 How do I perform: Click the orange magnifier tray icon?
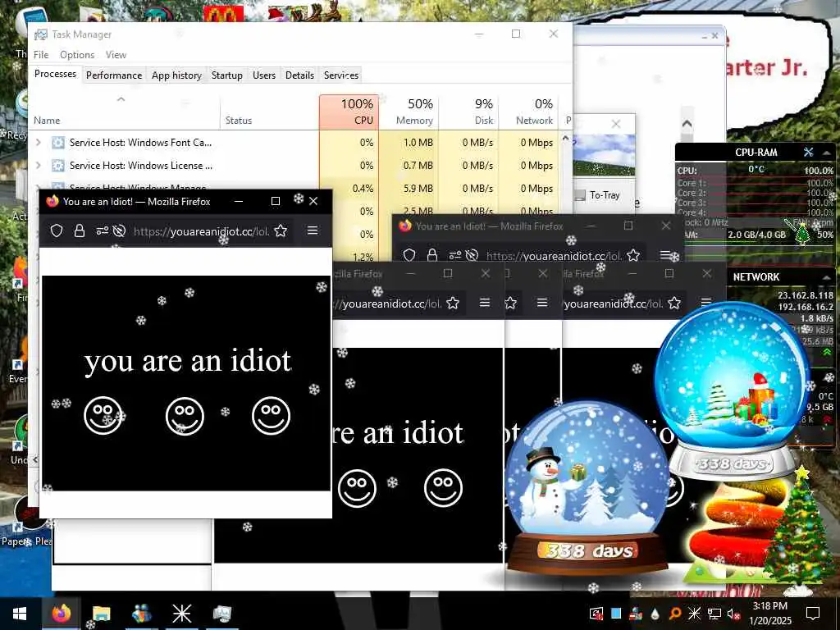pos(675,614)
